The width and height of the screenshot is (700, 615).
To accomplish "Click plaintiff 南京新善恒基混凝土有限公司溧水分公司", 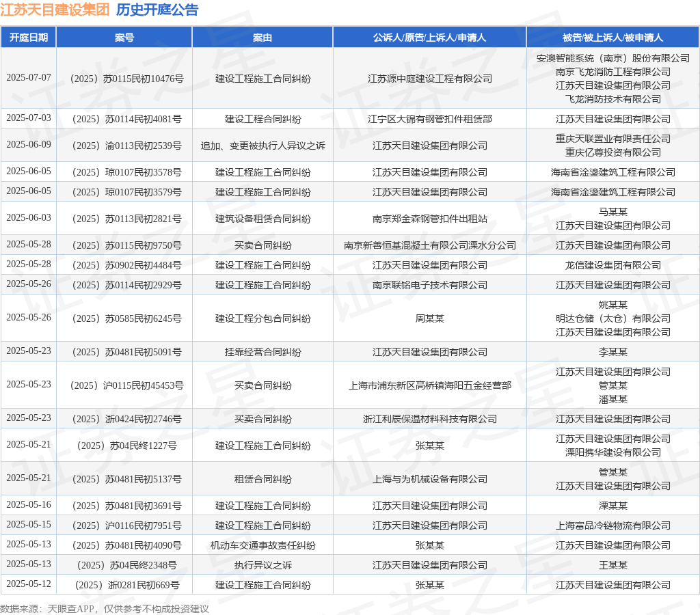I will [x=430, y=245].
